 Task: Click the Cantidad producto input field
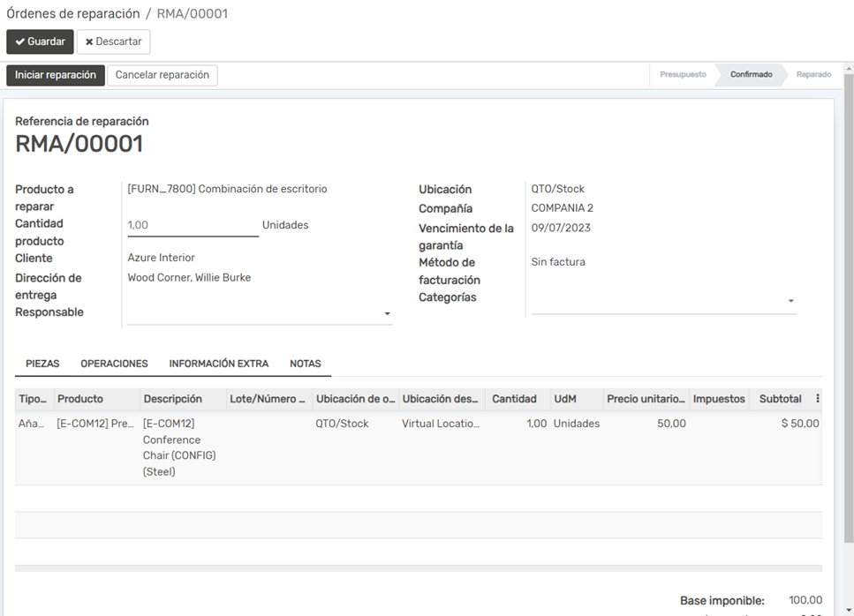coord(193,226)
